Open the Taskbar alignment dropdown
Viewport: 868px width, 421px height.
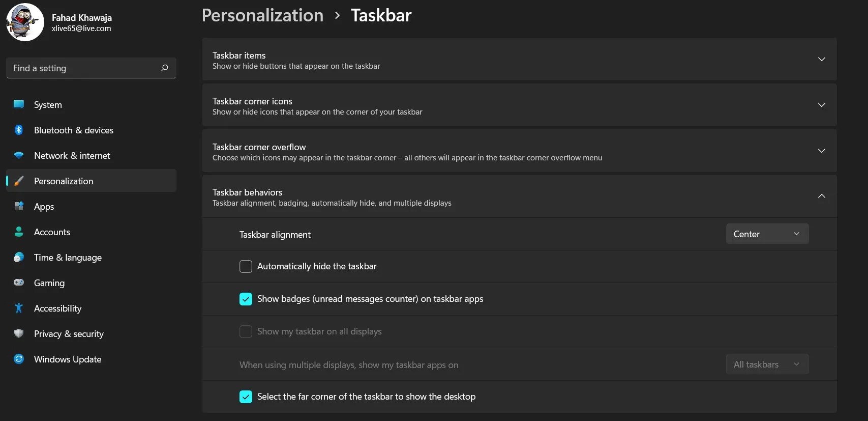coord(767,234)
